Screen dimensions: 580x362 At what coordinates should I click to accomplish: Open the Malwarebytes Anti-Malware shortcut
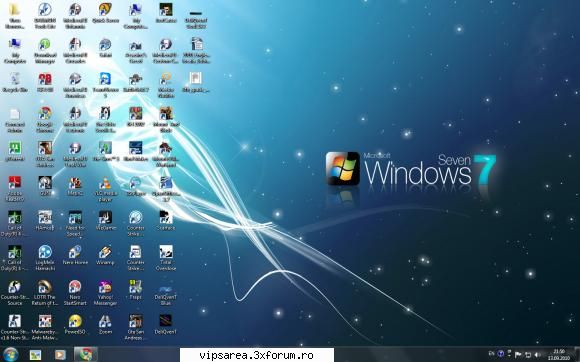coord(45,327)
